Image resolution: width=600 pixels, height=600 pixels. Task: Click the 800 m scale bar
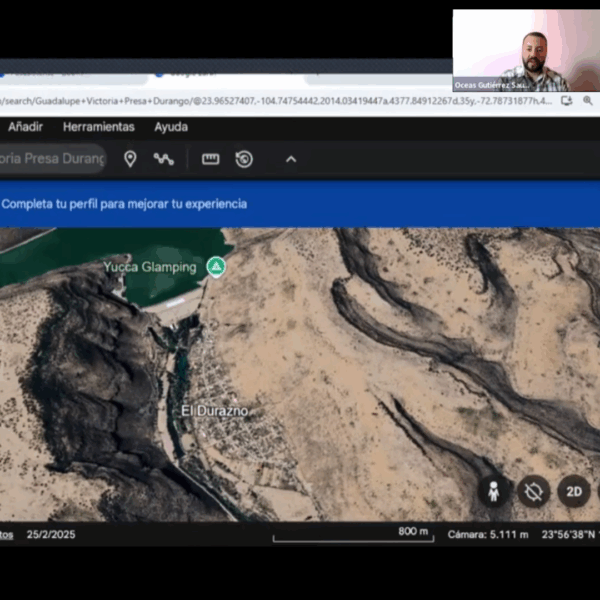click(352, 535)
